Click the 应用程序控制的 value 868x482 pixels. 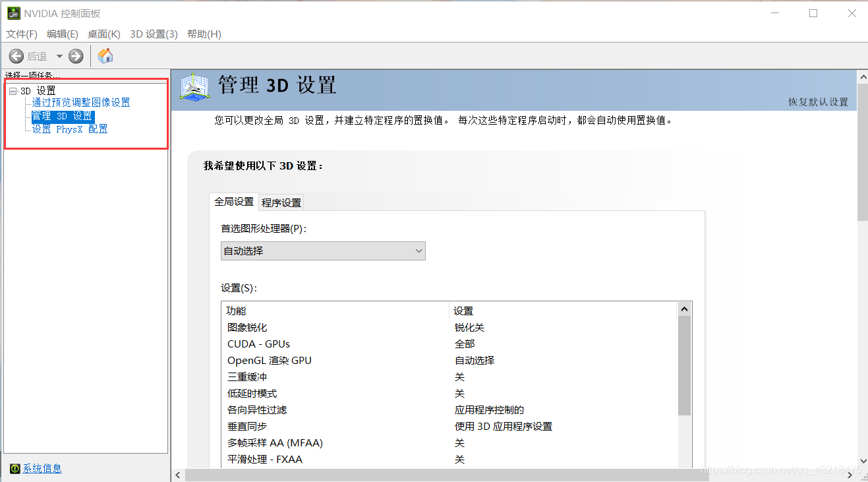(x=489, y=410)
